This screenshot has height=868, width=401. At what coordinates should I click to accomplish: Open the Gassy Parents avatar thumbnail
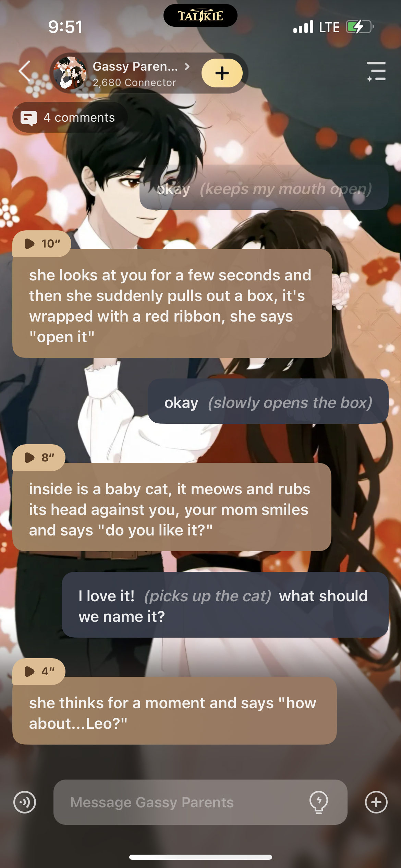pyautogui.click(x=70, y=73)
